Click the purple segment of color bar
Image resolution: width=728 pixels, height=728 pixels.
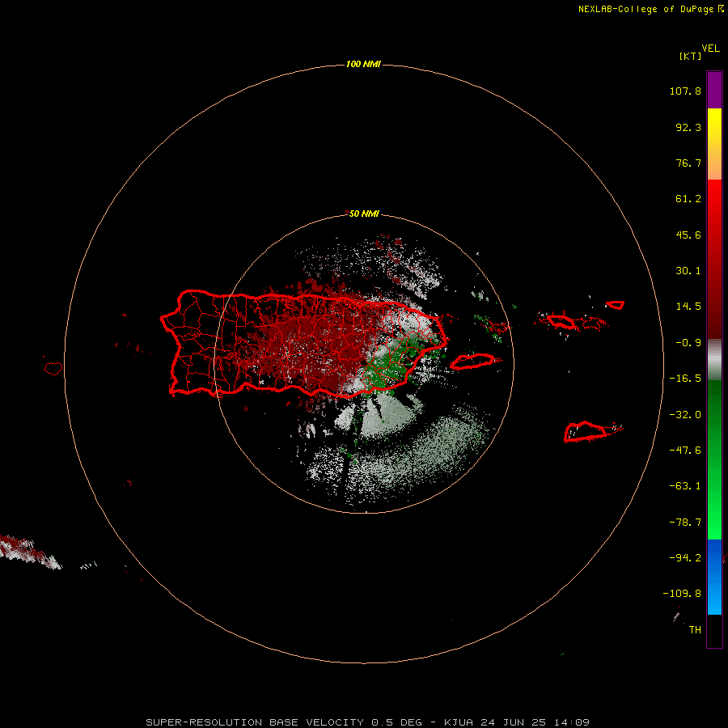tap(714, 90)
